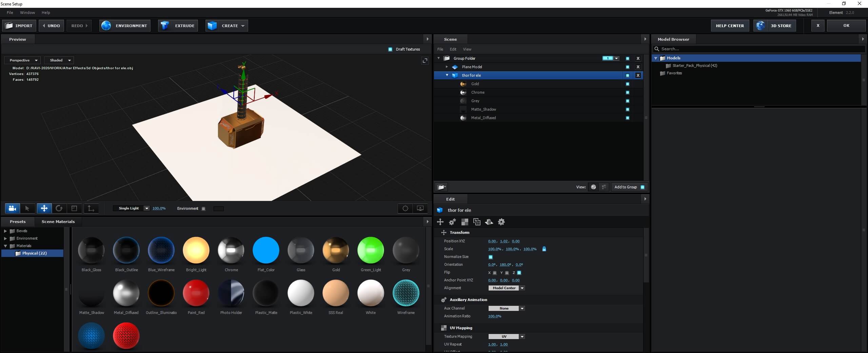Select the camera orbit tool icon
This screenshot has width=868, height=353.
(13, 208)
